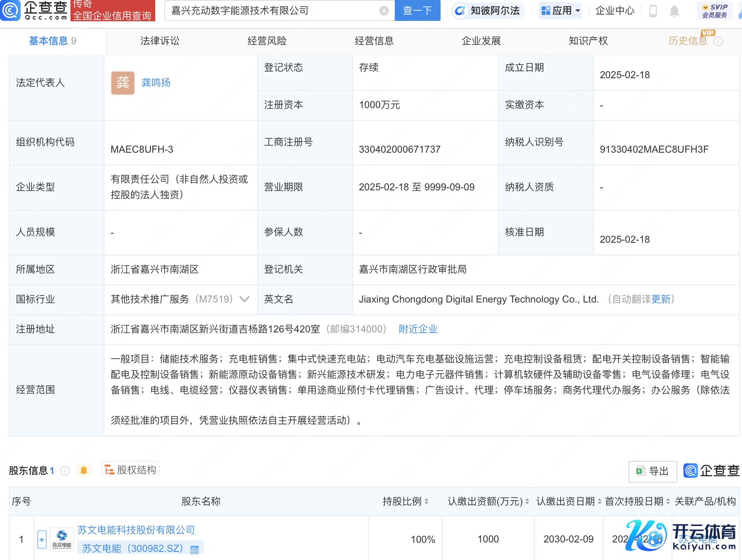Sort by 持股比例 column
Image resolution: width=742 pixels, height=560 pixels.
pyautogui.click(x=426, y=501)
